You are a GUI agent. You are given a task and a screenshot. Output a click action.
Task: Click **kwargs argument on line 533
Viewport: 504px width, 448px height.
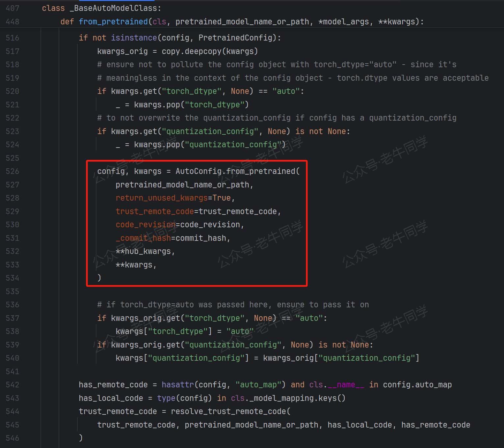pos(134,265)
